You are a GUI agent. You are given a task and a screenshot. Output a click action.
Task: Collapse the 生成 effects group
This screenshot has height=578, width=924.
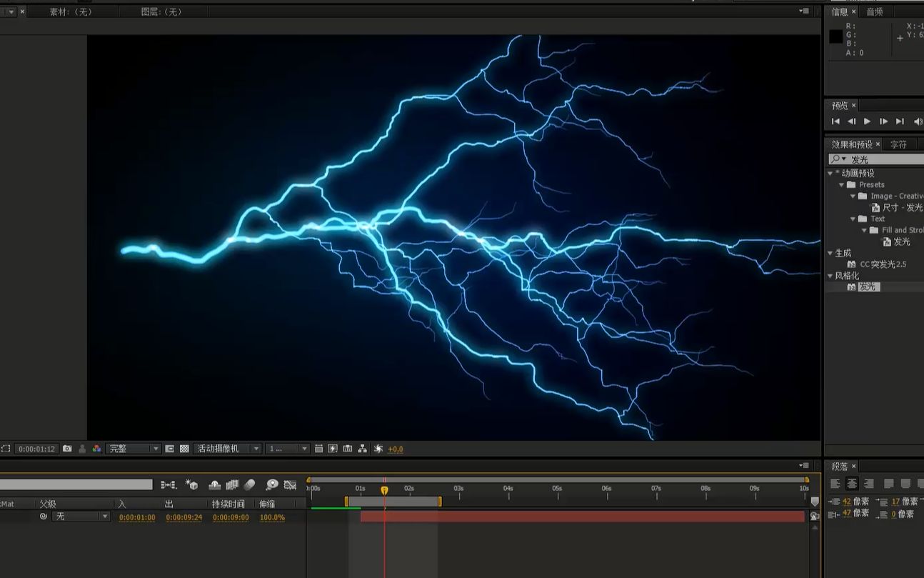tap(830, 254)
